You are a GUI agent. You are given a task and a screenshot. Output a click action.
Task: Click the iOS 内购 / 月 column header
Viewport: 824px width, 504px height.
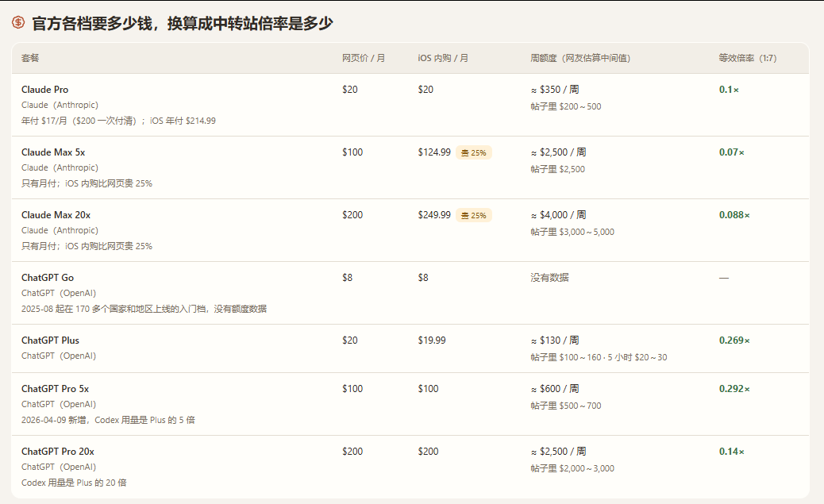(443, 58)
